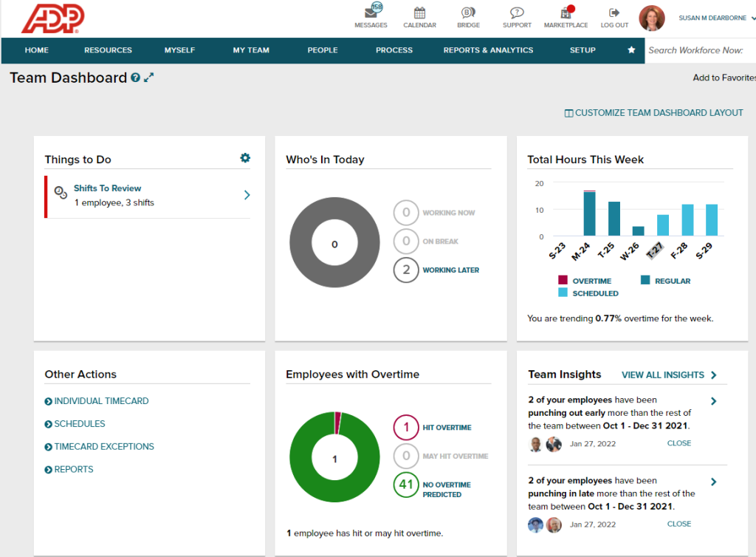Click the Log Out icon
756x557 pixels.
pyautogui.click(x=613, y=13)
